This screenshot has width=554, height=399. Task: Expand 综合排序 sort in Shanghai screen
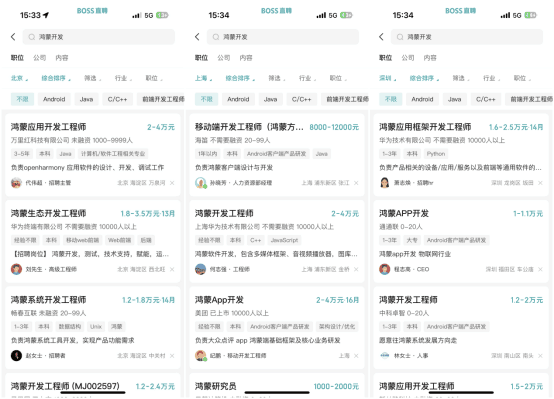(240, 78)
